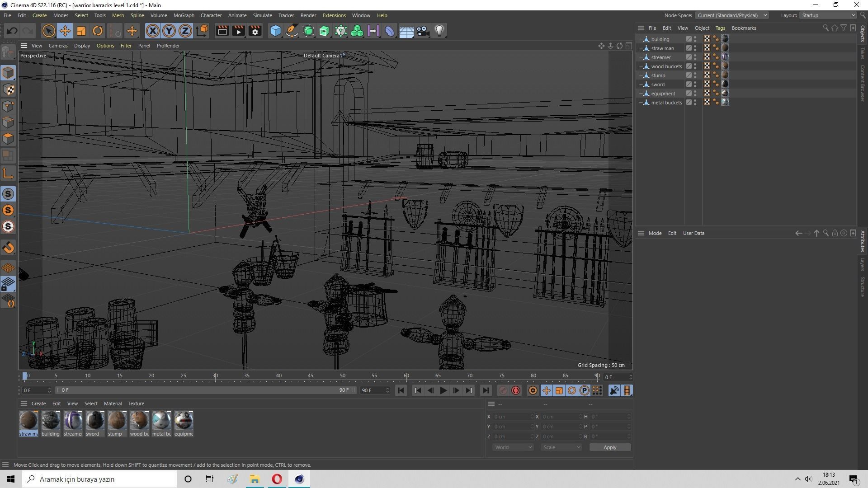Add a Bend deformer object
The image size is (868, 488).
(390, 31)
